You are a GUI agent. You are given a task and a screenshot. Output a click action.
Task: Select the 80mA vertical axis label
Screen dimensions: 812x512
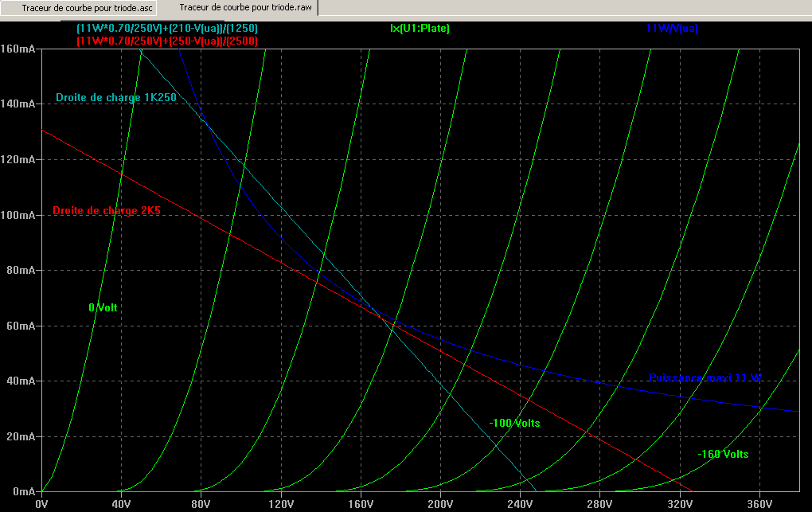(21, 270)
